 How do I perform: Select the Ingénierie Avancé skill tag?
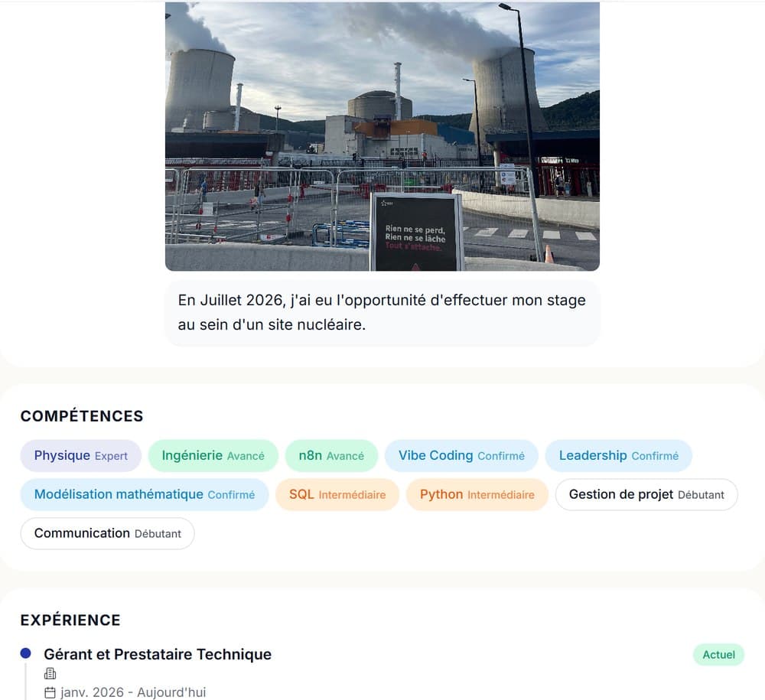click(213, 456)
